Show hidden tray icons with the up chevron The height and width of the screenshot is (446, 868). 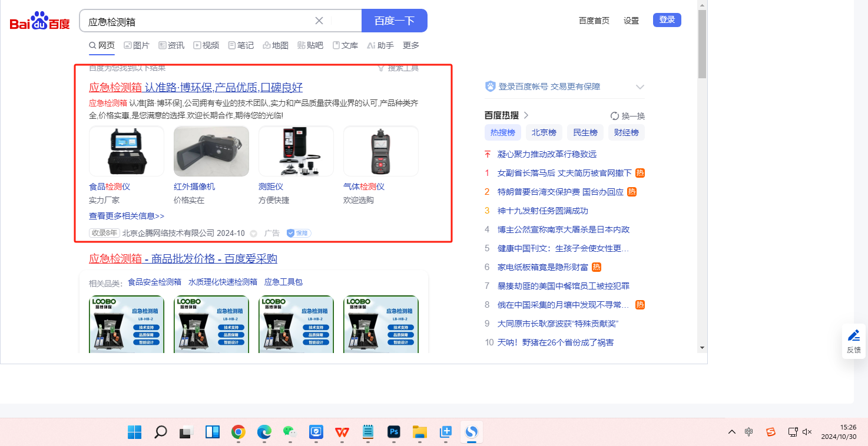[732, 432]
